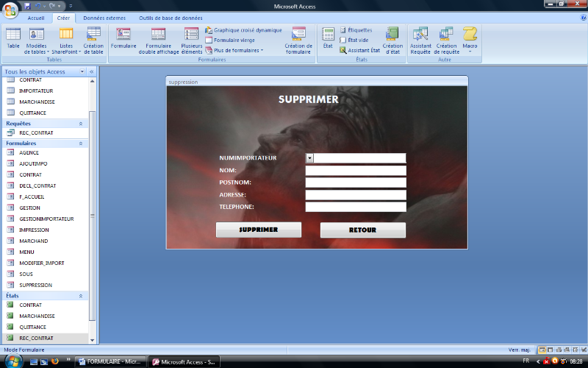Viewport: 588px width, 368px height.
Task: Create a new Formulaire
Action: (x=123, y=38)
